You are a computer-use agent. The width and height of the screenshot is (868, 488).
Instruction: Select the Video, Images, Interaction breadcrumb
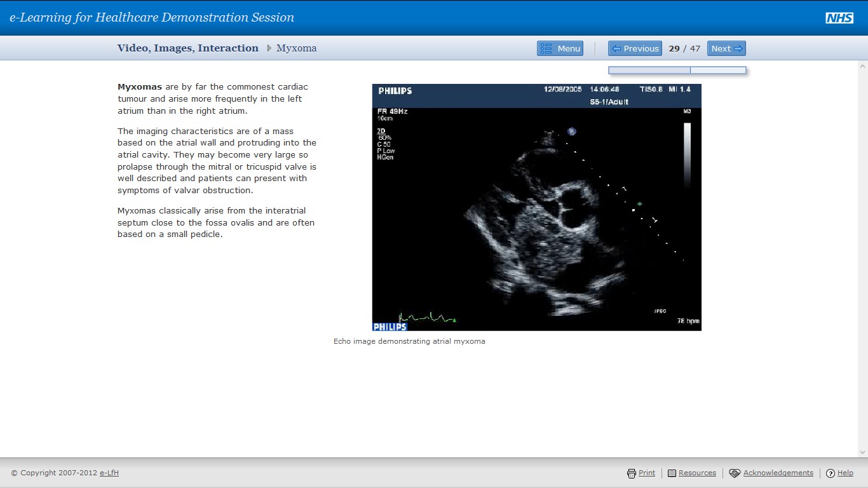coord(187,48)
